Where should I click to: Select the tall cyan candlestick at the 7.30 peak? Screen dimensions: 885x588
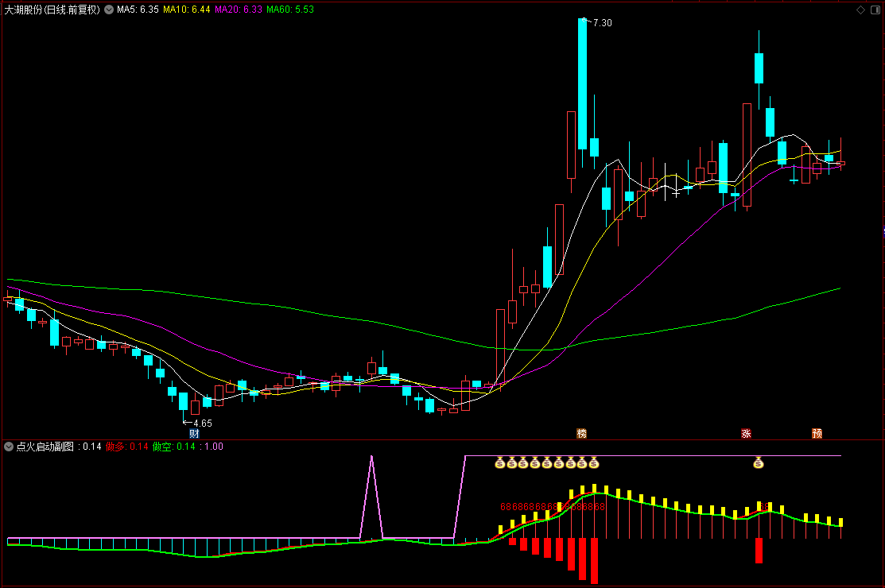coord(583,83)
